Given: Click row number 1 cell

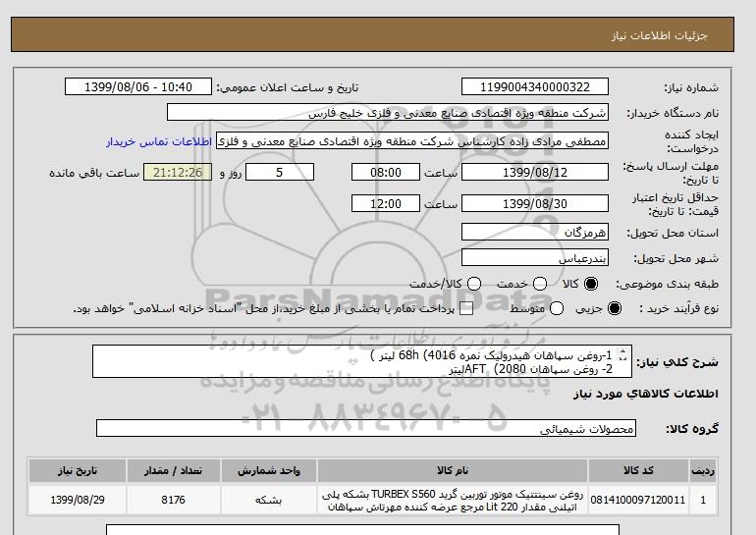Looking at the screenshot, I should (x=703, y=501).
